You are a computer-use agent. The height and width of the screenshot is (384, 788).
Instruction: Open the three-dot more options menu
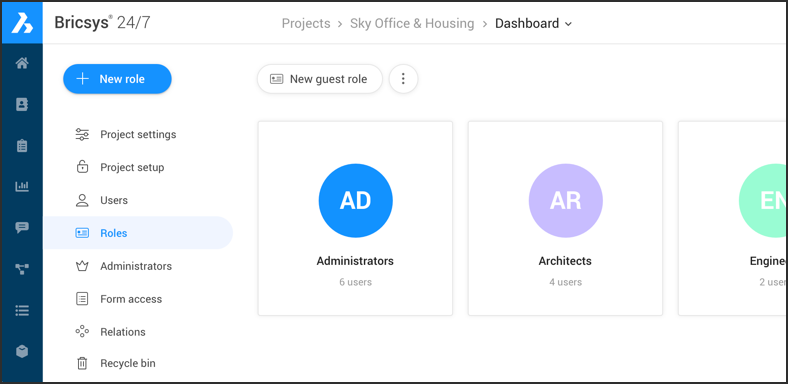(x=403, y=79)
